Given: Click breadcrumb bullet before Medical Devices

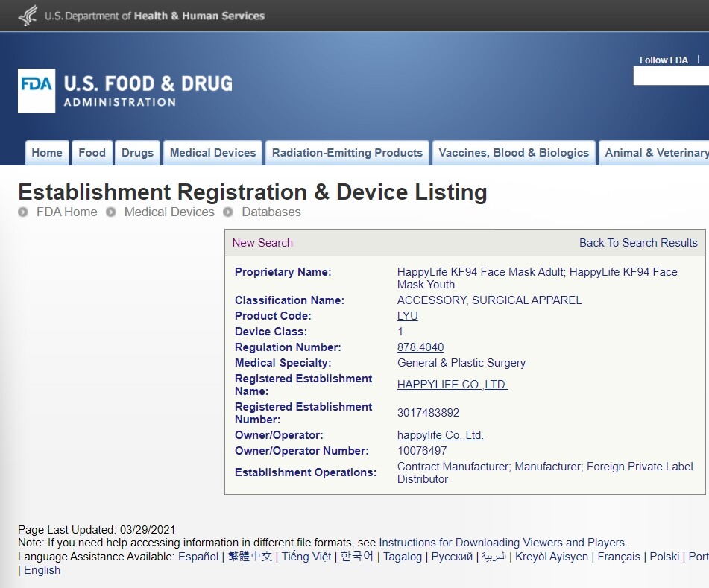Looking at the screenshot, I should (111, 212).
